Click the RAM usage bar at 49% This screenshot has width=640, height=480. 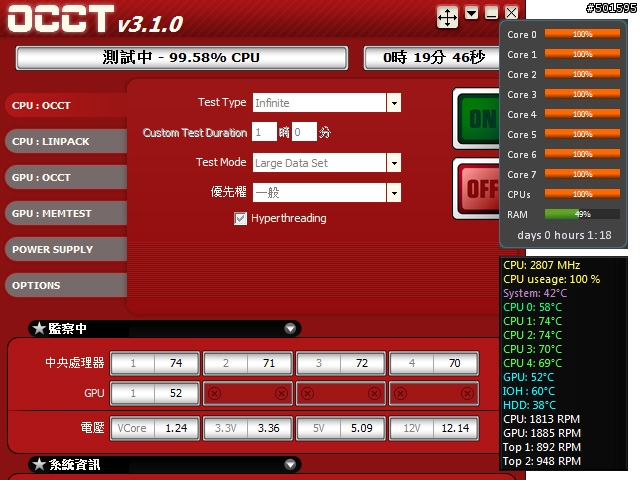coord(582,214)
